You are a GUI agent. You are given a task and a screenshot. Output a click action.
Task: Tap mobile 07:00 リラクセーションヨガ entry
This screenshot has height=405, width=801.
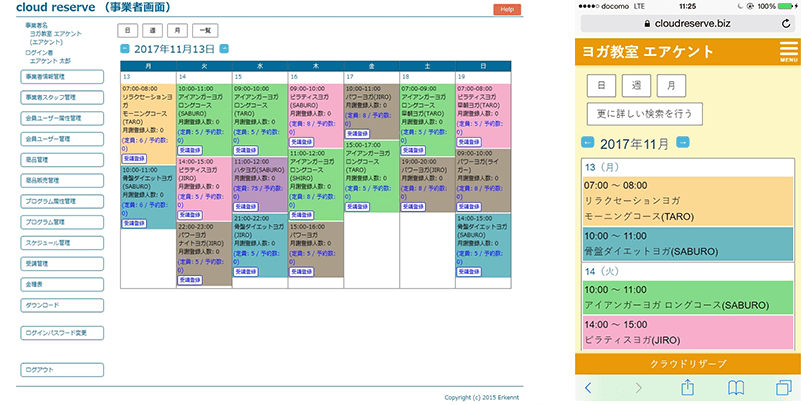point(688,202)
